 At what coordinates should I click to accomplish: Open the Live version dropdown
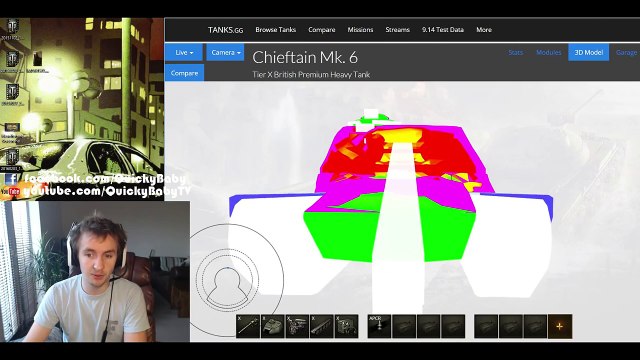(x=184, y=52)
